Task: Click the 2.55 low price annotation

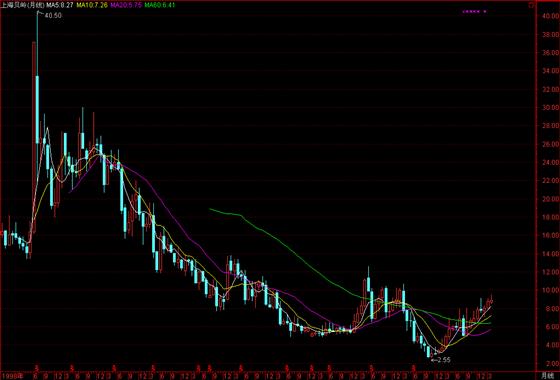Action: tap(443, 360)
